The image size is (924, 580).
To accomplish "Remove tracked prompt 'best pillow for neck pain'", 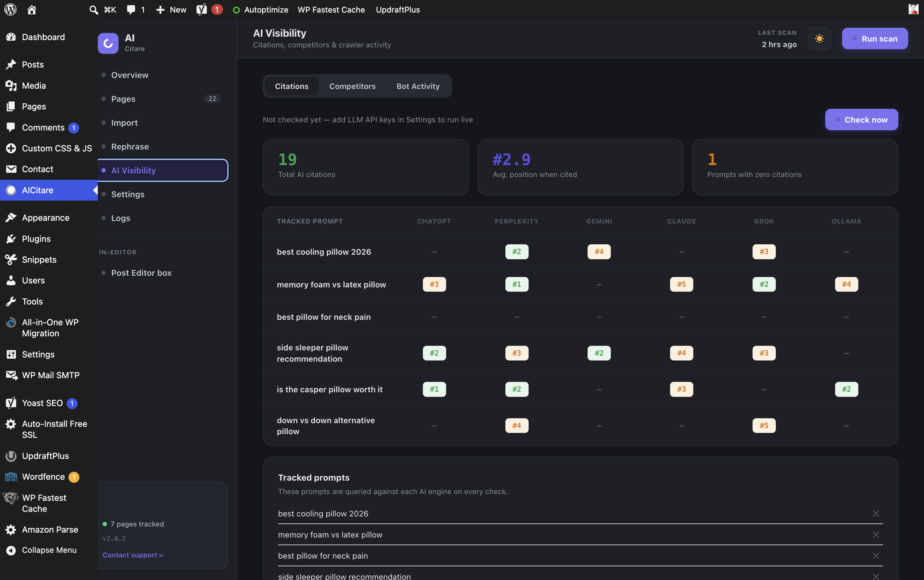I will (x=876, y=556).
